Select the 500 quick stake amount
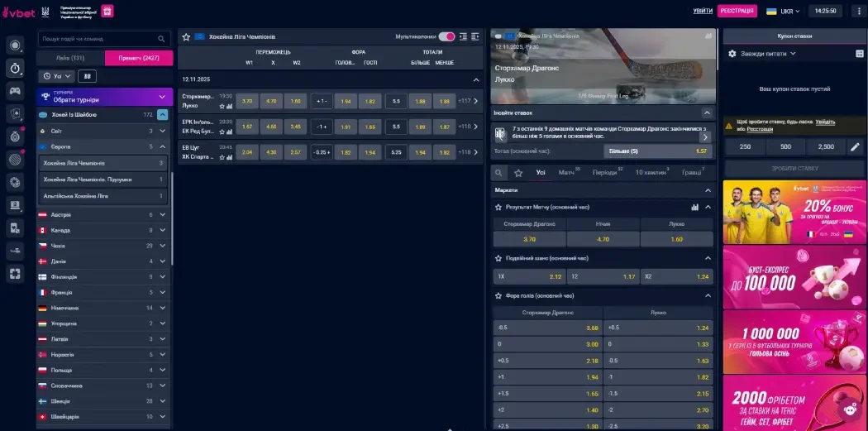Image resolution: width=868 pixels, height=431 pixels. 785,146
